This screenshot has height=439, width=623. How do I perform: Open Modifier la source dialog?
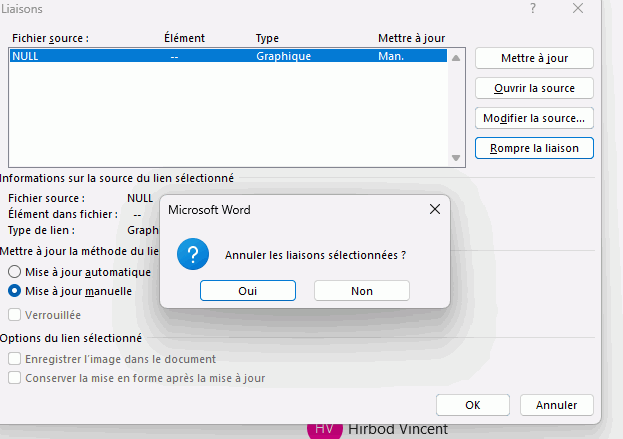pos(534,118)
